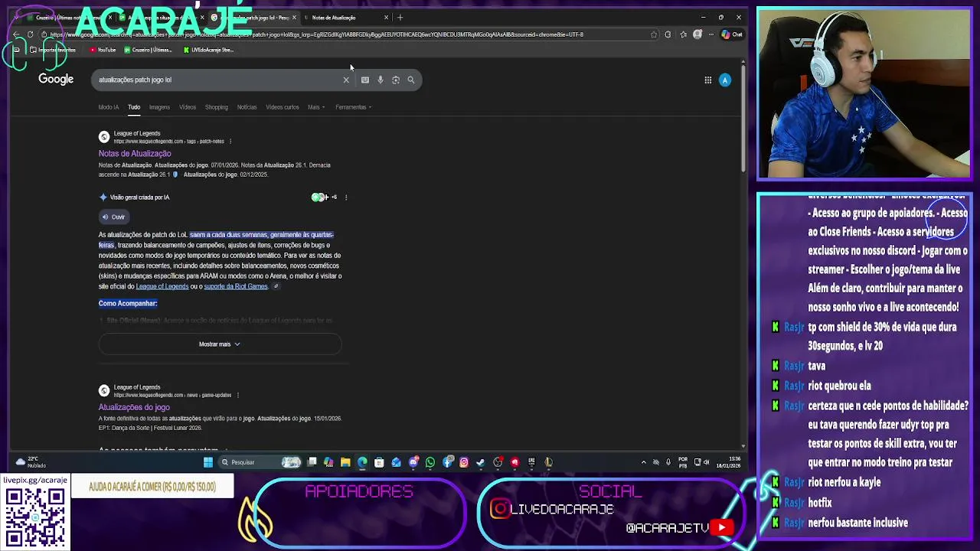Open Cruzeiro bookmark in favorites bar
The height and width of the screenshot is (551, 980).
[148, 50]
